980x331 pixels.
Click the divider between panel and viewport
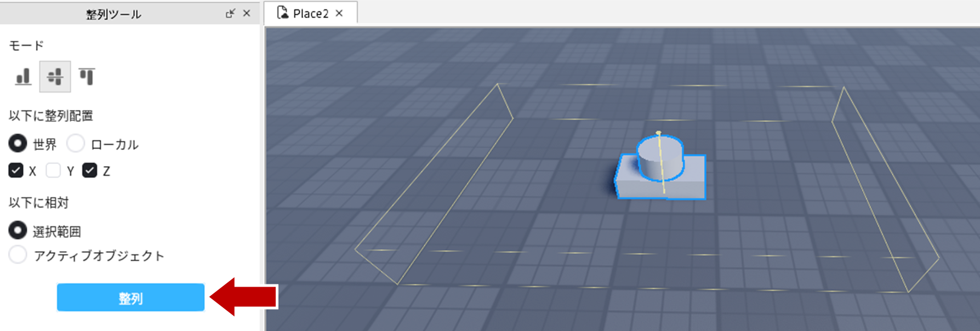pyautogui.click(x=263, y=175)
